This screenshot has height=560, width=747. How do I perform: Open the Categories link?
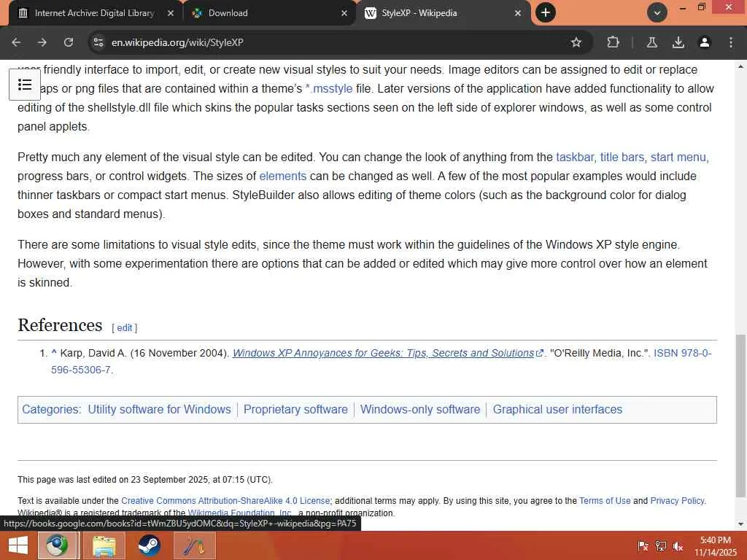tap(50, 410)
